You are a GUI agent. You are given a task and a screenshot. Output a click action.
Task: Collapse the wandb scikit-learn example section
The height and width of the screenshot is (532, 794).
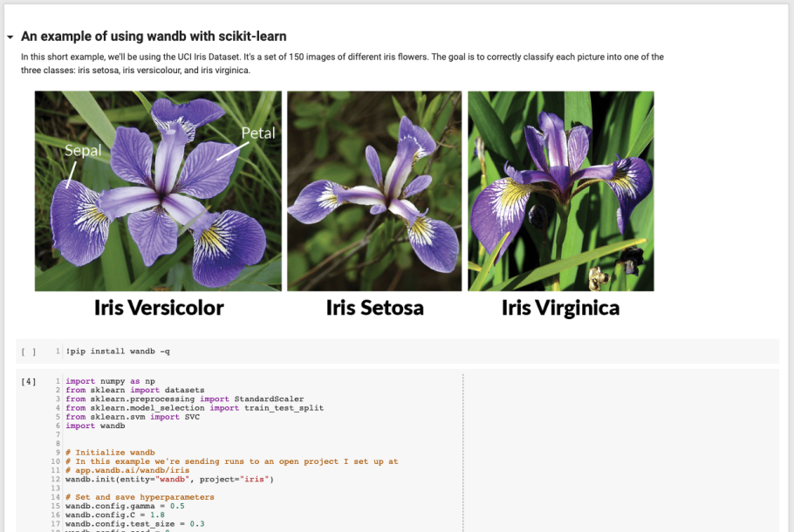point(10,38)
